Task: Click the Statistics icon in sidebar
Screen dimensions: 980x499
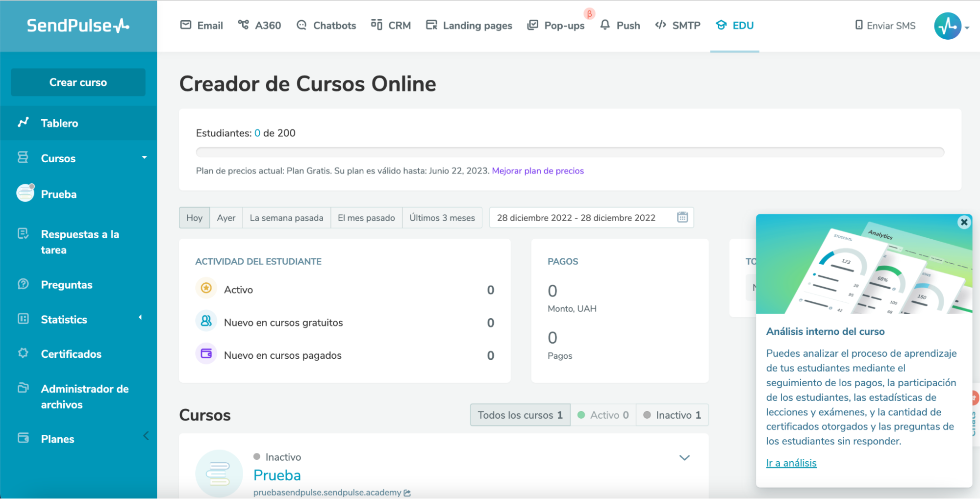Action: click(x=23, y=319)
